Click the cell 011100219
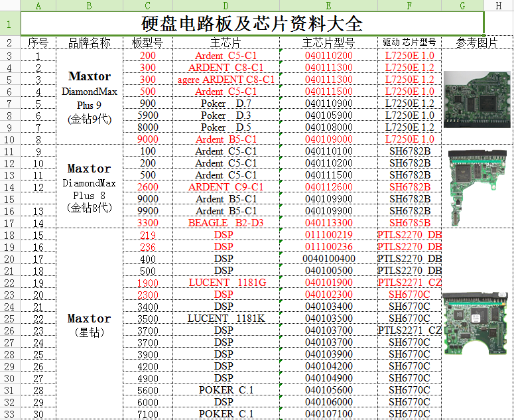This screenshot has height=420, width=514. (328, 235)
